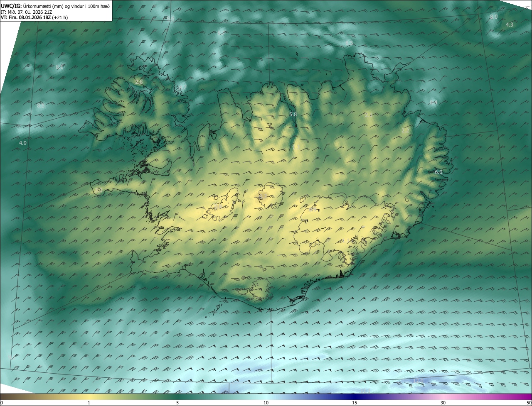Click the '6.0' value label near the east coast
The width and height of the screenshot is (532, 406).
click(438, 172)
